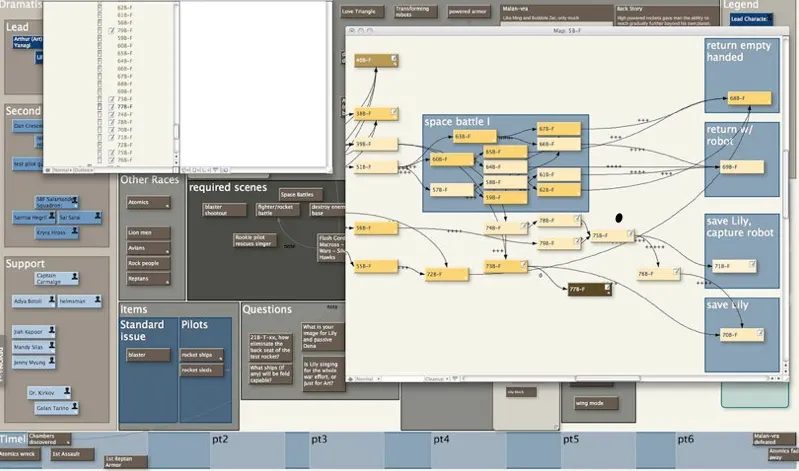Click the 'blaster' note under Standard issue
Screen dimensions: 799x471
(148, 355)
